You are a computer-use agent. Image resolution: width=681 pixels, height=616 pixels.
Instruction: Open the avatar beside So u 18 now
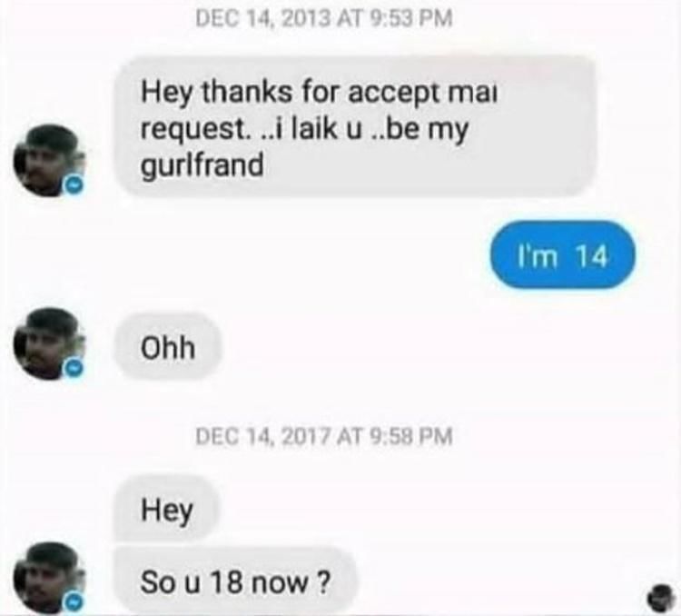(x=48, y=578)
